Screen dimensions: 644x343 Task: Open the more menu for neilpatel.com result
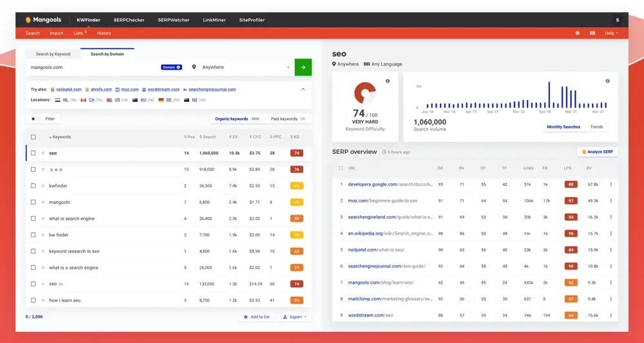tap(611, 250)
